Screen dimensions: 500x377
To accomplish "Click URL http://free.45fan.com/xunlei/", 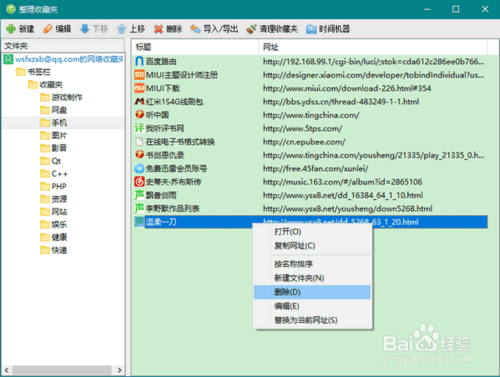I will (x=315, y=168).
